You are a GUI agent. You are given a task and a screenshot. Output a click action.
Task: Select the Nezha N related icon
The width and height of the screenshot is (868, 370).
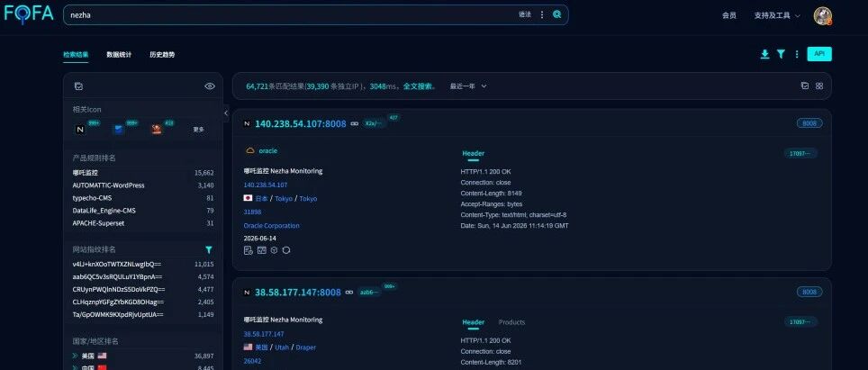pos(80,130)
